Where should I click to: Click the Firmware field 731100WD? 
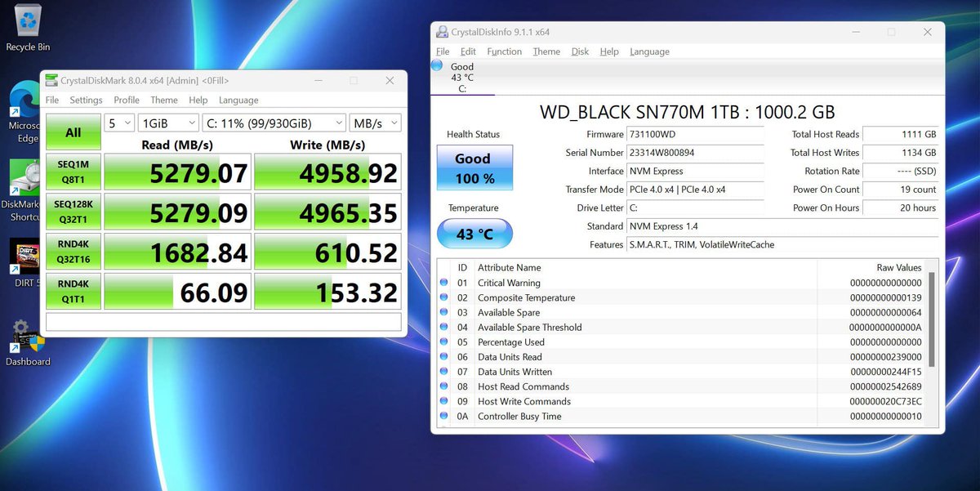coord(695,134)
